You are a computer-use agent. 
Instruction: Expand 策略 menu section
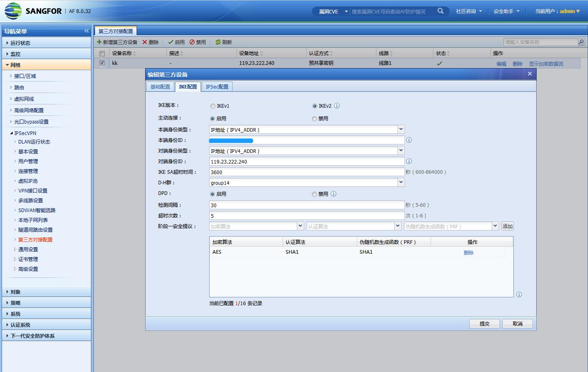(x=46, y=303)
